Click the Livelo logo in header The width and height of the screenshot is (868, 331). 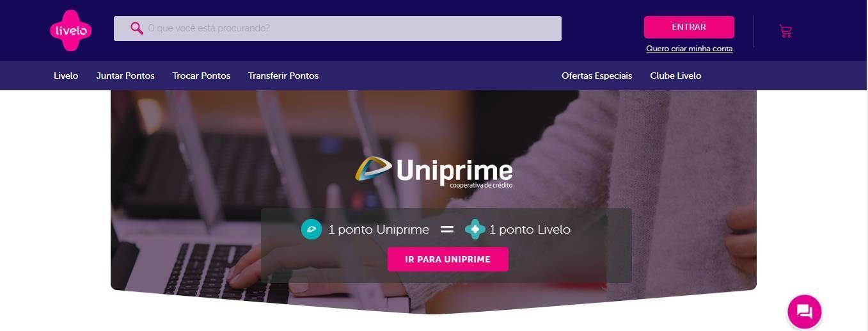[71, 30]
